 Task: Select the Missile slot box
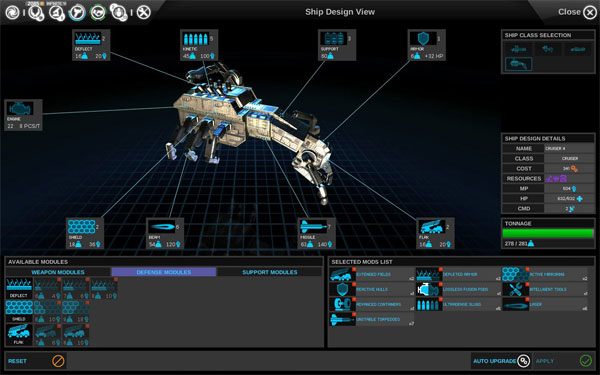point(316,233)
